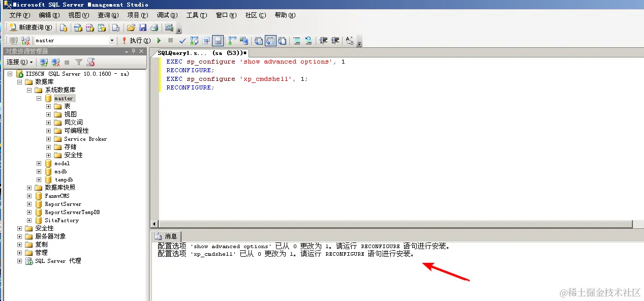Toggle auto-hide pin on Object Explorer

tap(134, 51)
